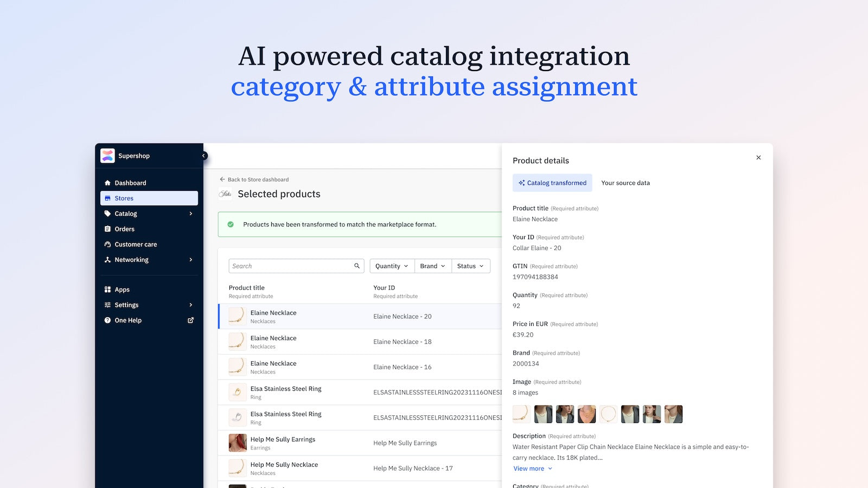Open the Brand filter dropdown

click(x=432, y=266)
